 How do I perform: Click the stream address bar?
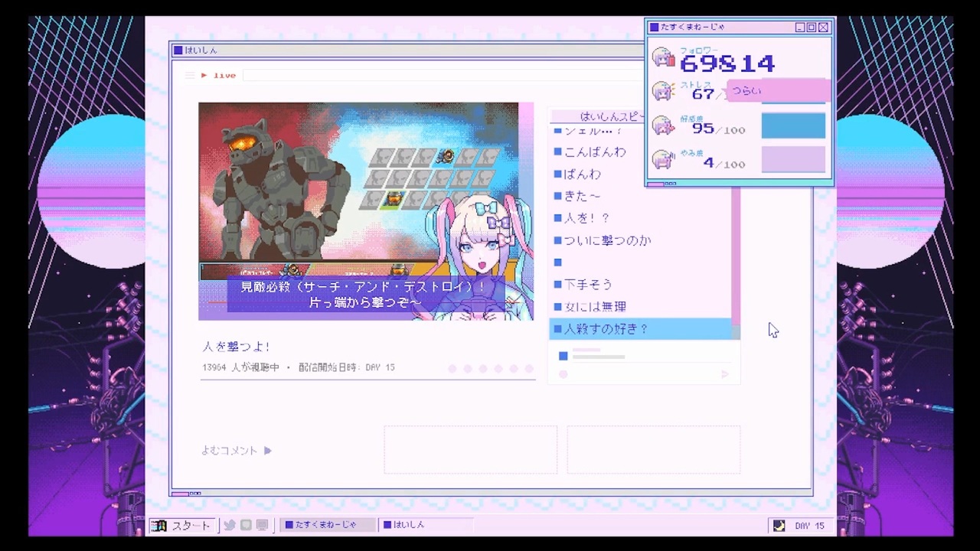[x=443, y=75]
